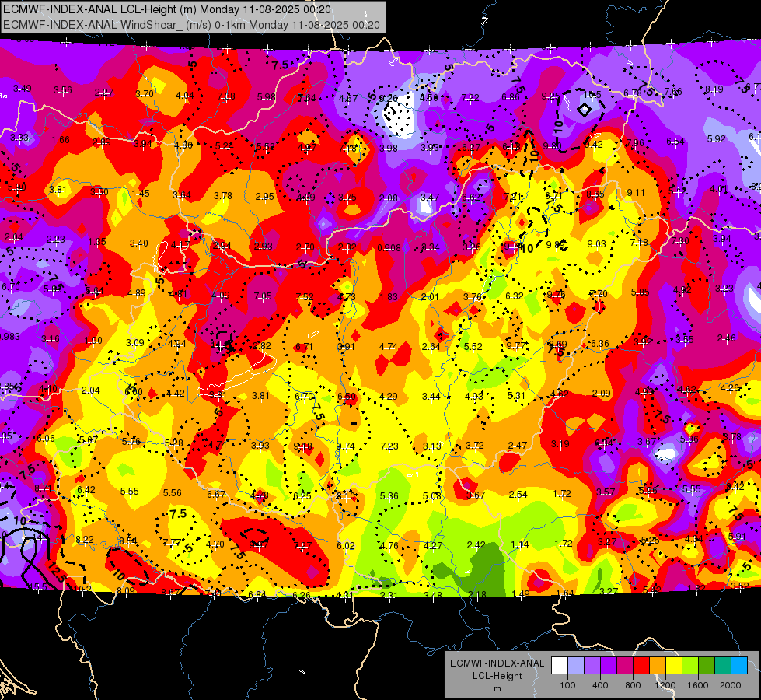The height and width of the screenshot is (700, 761).
Task: Click the grid value 10.5 on the map
Action: 592,95
